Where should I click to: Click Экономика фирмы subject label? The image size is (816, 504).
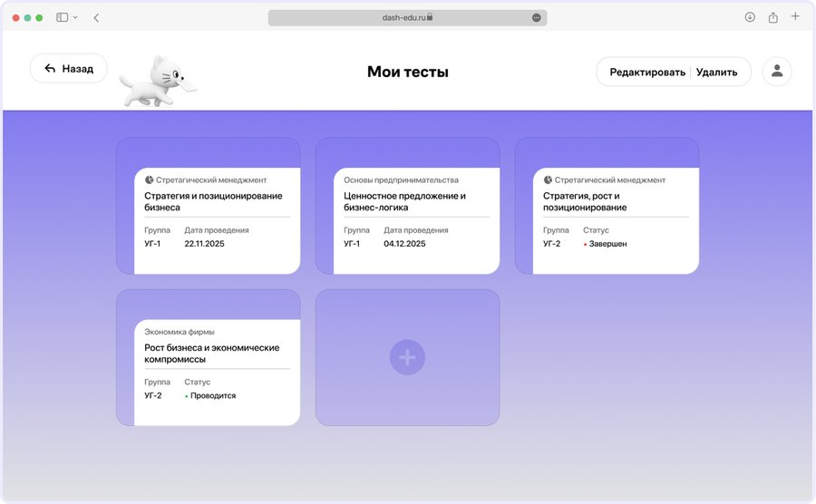(x=179, y=332)
